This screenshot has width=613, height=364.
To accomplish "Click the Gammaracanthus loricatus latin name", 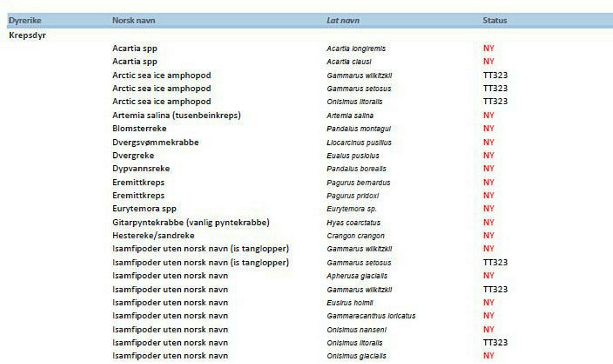I will click(x=371, y=316).
